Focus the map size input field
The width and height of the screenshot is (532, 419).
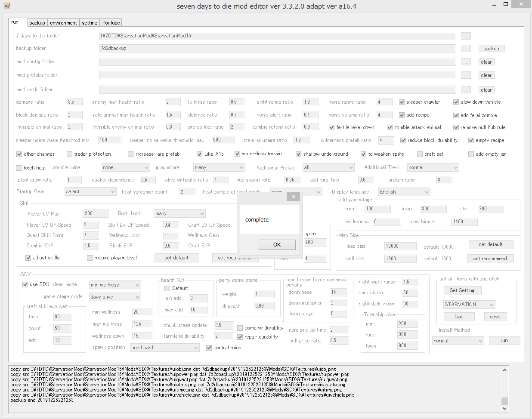point(400,246)
